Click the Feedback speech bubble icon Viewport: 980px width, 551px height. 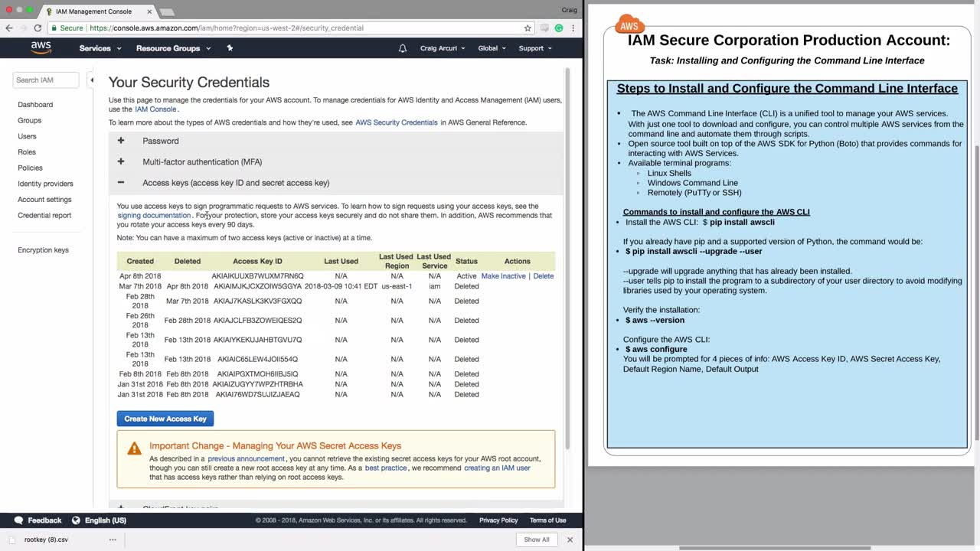click(19, 520)
